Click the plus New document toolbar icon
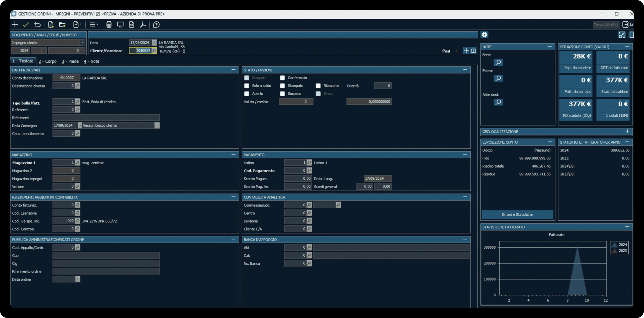The height and width of the screenshot is (318, 644). [x=15, y=24]
